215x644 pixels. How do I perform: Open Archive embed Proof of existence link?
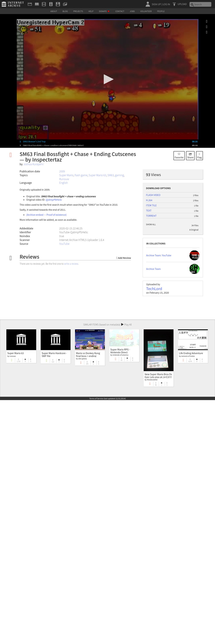tap(46, 215)
